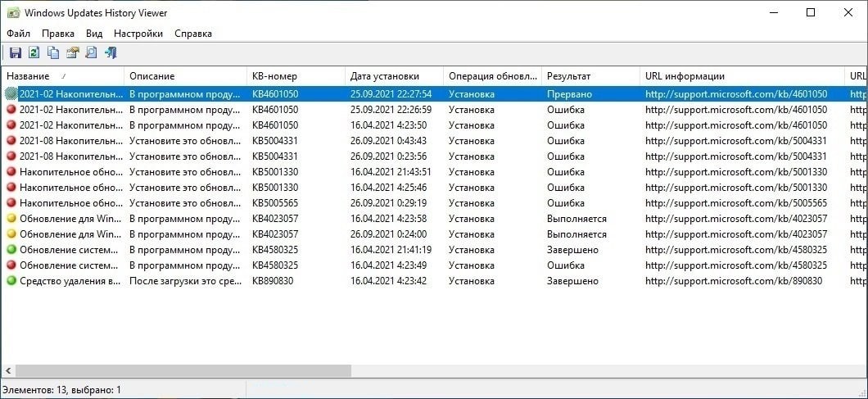Open the Вид menu
The image size is (868, 399).
tap(94, 34)
